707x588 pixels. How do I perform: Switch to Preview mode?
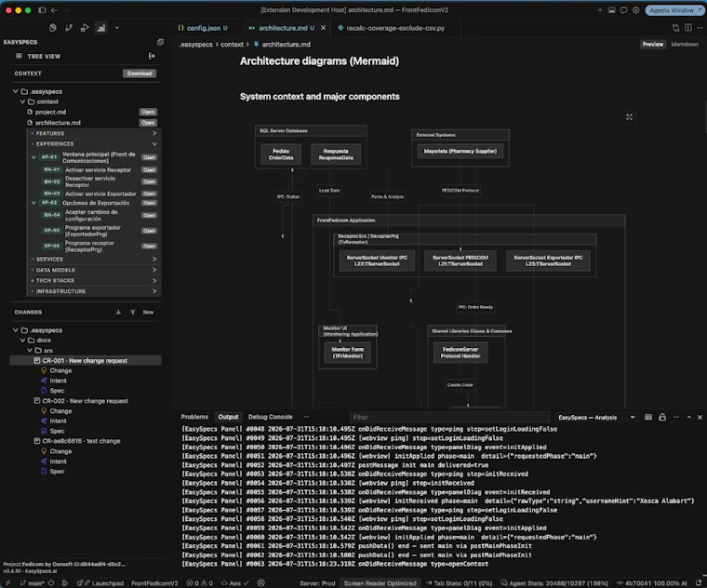point(653,44)
